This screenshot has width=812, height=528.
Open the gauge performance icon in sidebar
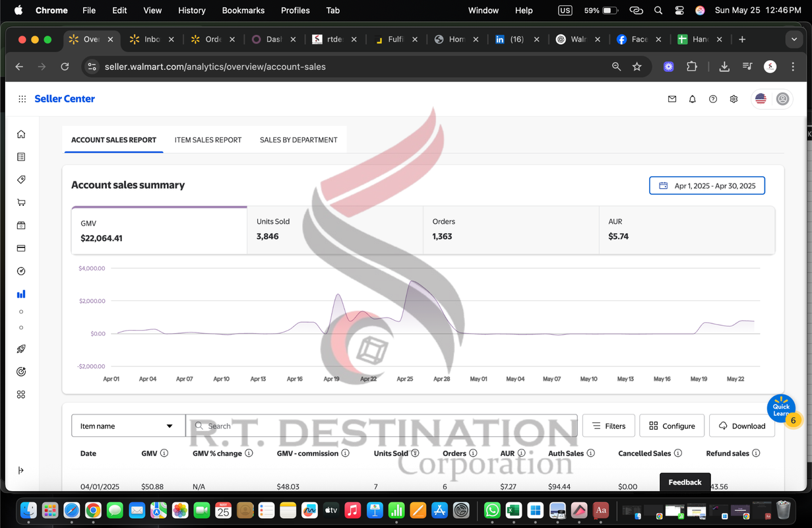point(21,271)
